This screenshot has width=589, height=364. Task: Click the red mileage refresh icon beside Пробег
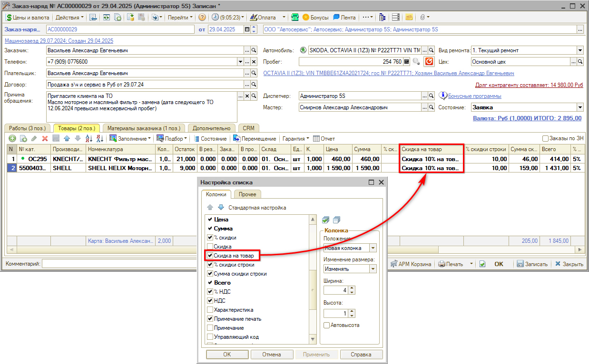click(x=429, y=62)
